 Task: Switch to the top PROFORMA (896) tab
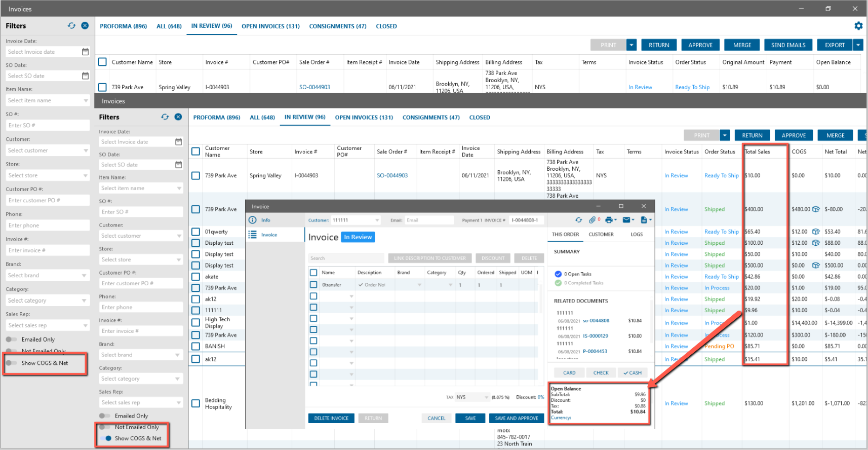coord(123,26)
